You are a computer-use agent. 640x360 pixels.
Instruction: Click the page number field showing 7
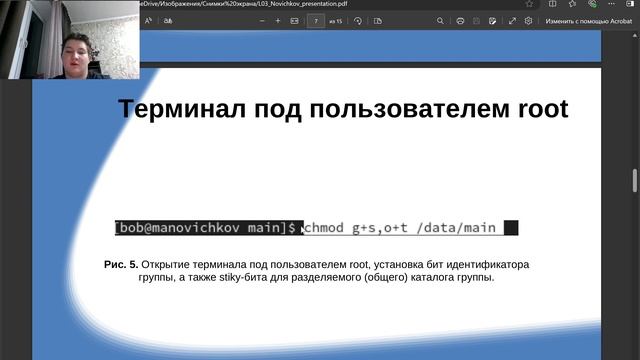[x=316, y=21]
